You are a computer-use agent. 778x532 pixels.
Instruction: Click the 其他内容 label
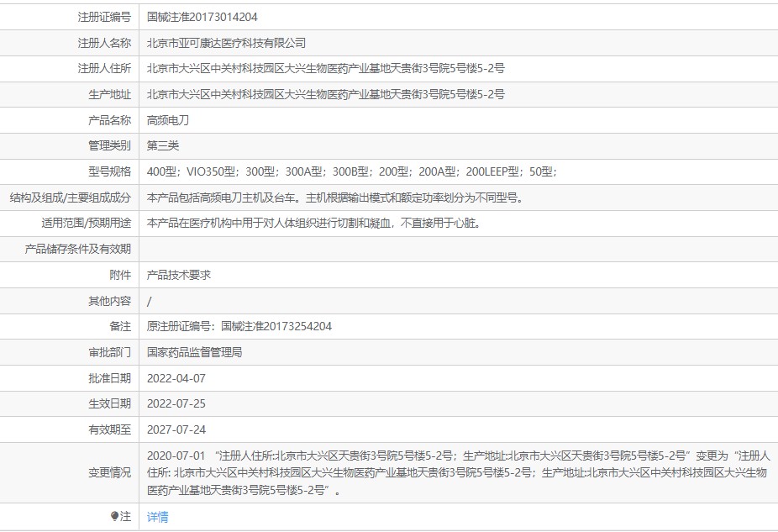(110, 301)
